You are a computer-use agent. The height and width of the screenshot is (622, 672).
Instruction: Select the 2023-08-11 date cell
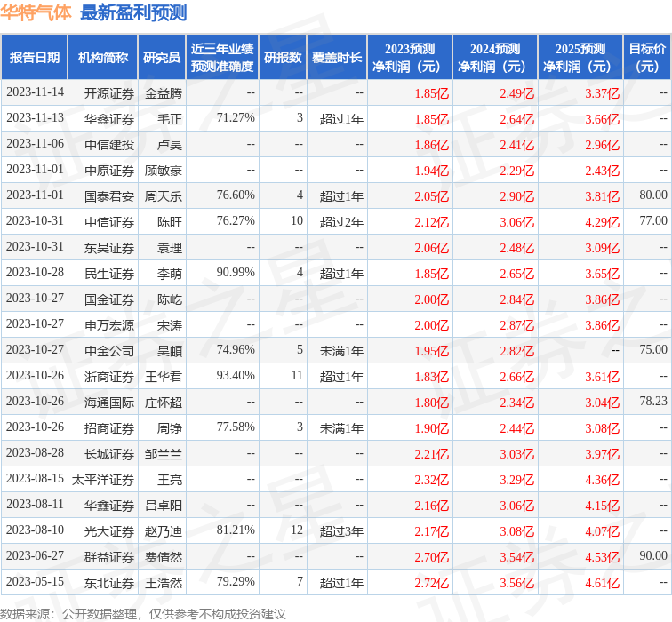coord(36,504)
